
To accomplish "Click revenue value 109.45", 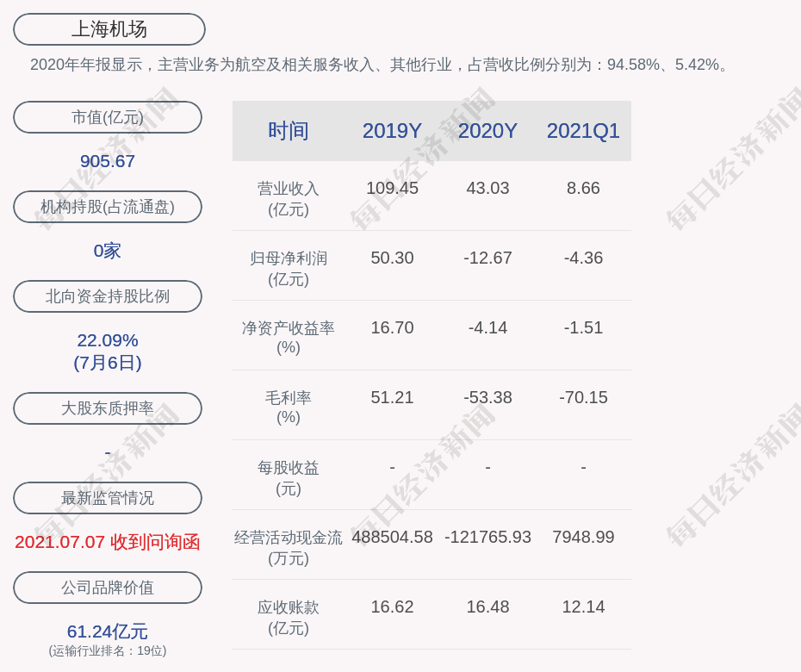I will click(x=392, y=188).
